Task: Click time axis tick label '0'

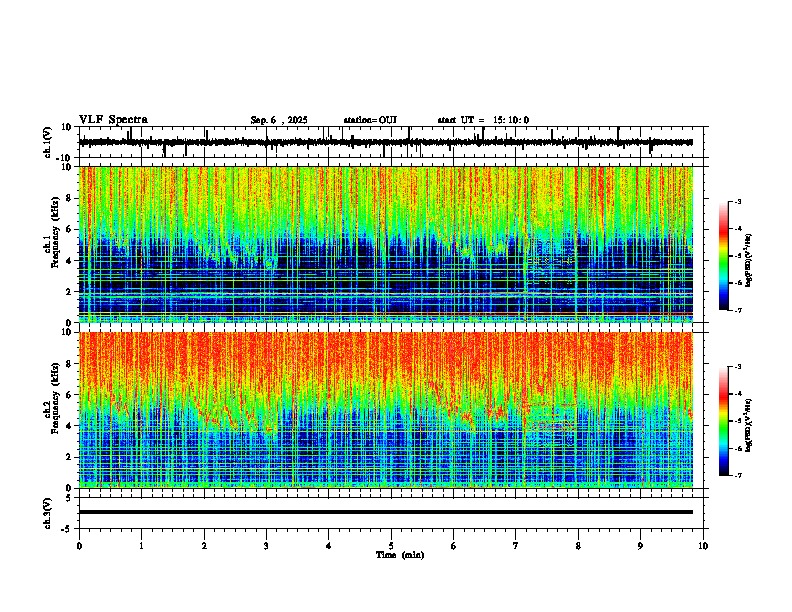Action: point(79,546)
